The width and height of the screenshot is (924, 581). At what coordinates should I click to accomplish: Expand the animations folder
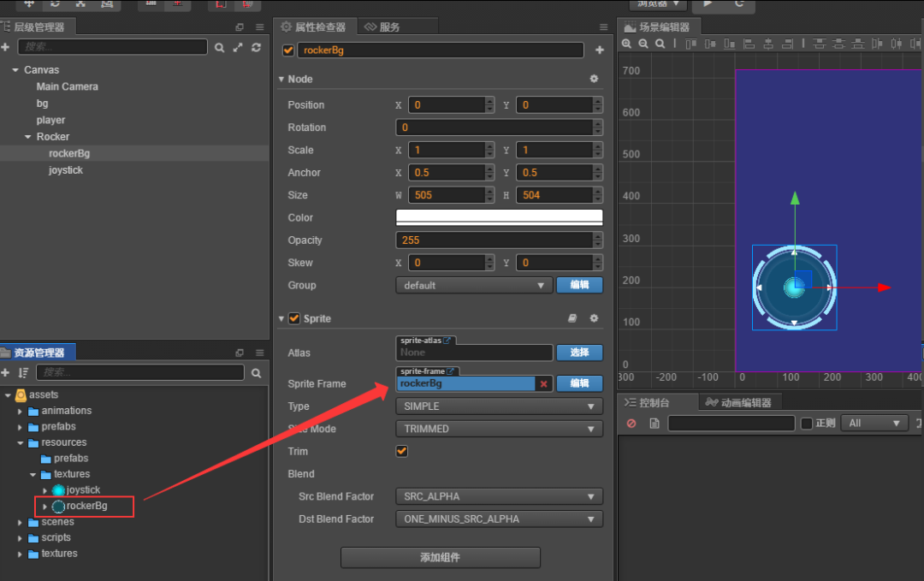(20, 412)
